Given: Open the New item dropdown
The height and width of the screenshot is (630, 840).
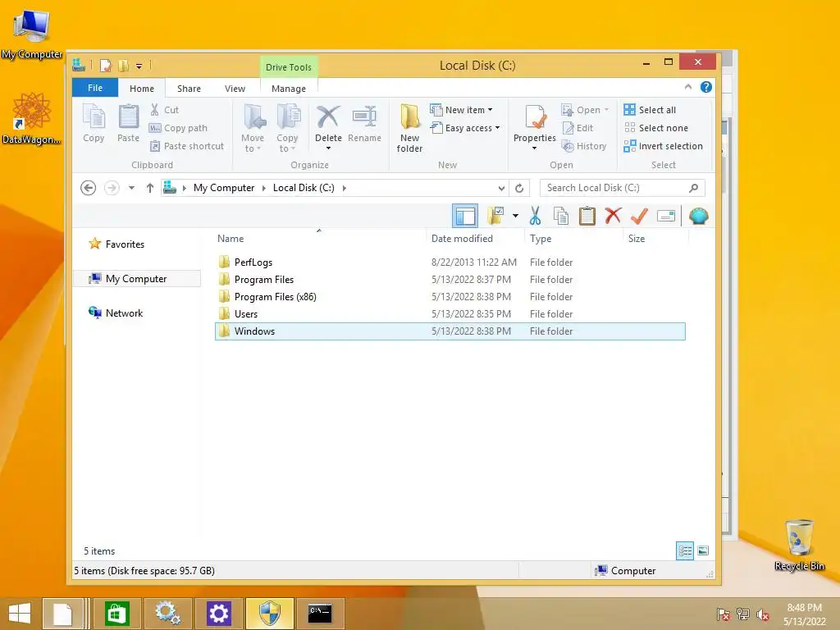Looking at the screenshot, I should [x=461, y=110].
